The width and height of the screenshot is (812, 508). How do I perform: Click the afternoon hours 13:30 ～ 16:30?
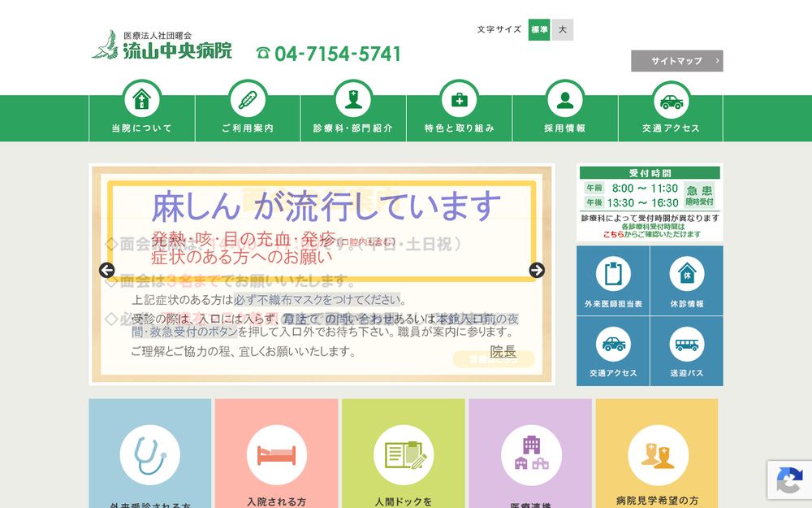[642, 202]
